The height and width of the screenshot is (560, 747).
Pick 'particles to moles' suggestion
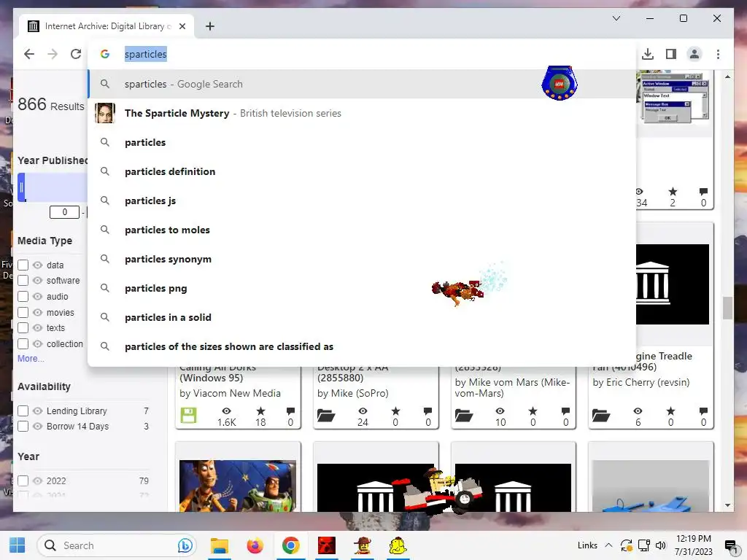[x=362, y=230]
